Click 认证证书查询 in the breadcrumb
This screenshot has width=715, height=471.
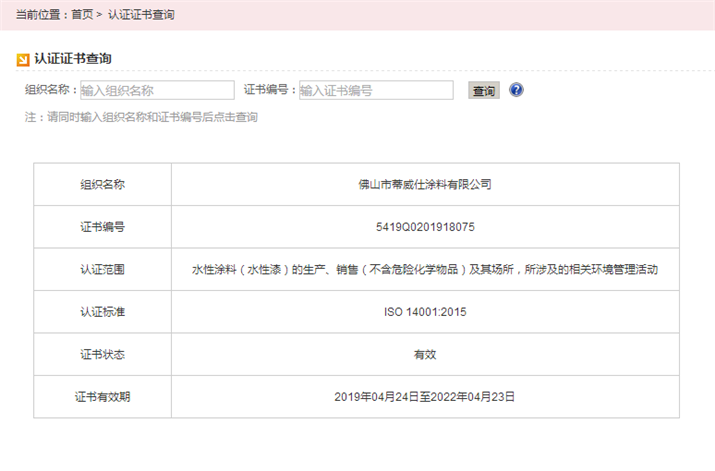click(x=141, y=15)
